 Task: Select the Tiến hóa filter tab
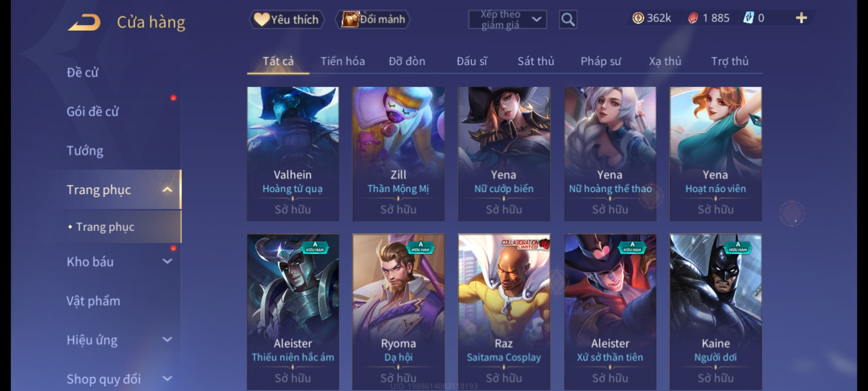pyautogui.click(x=342, y=61)
